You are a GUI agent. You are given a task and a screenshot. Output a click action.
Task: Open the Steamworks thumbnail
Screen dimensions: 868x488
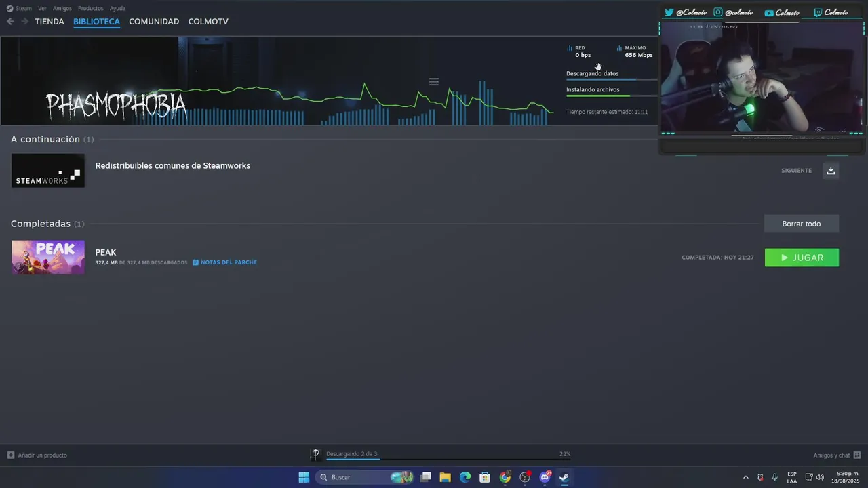coord(48,170)
